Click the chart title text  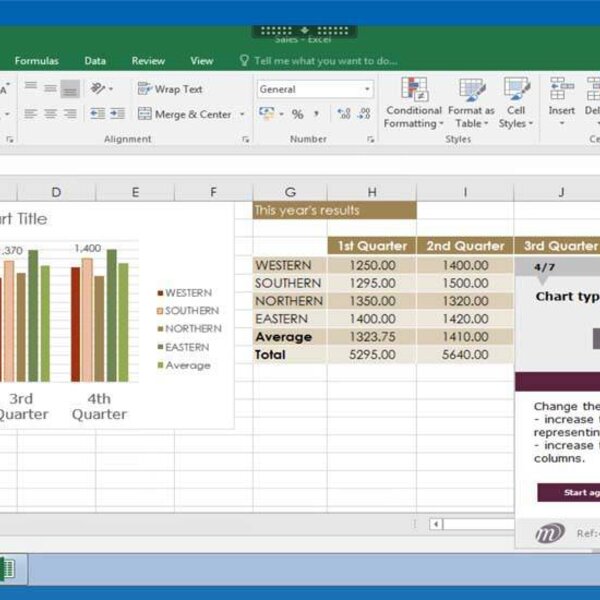(x=23, y=219)
